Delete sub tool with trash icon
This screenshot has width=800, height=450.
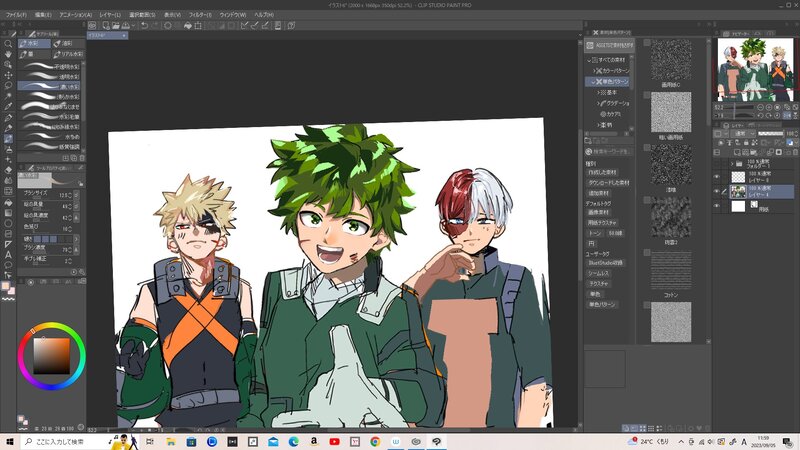(82, 158)
